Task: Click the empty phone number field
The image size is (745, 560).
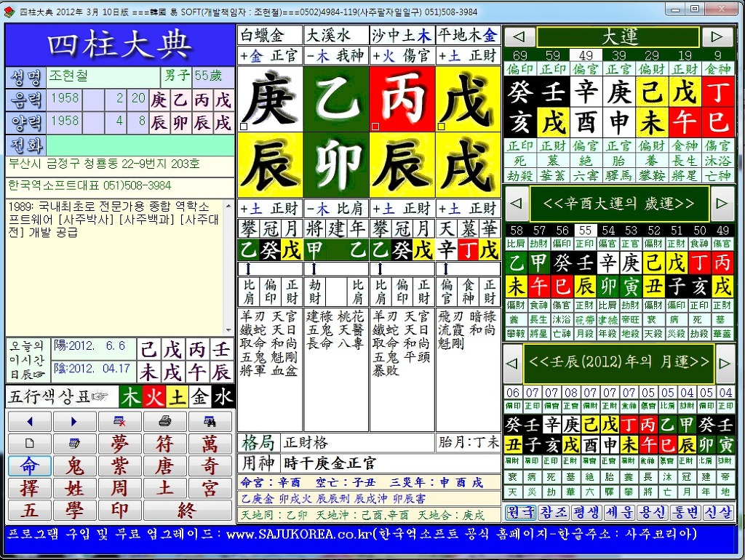Action: (140, 145)
